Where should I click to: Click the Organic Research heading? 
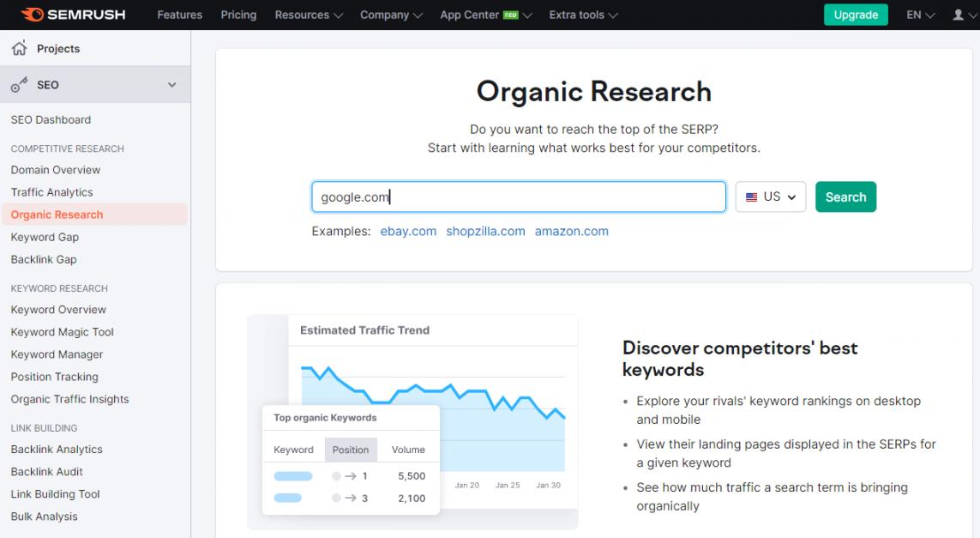(x=594, y=92)
